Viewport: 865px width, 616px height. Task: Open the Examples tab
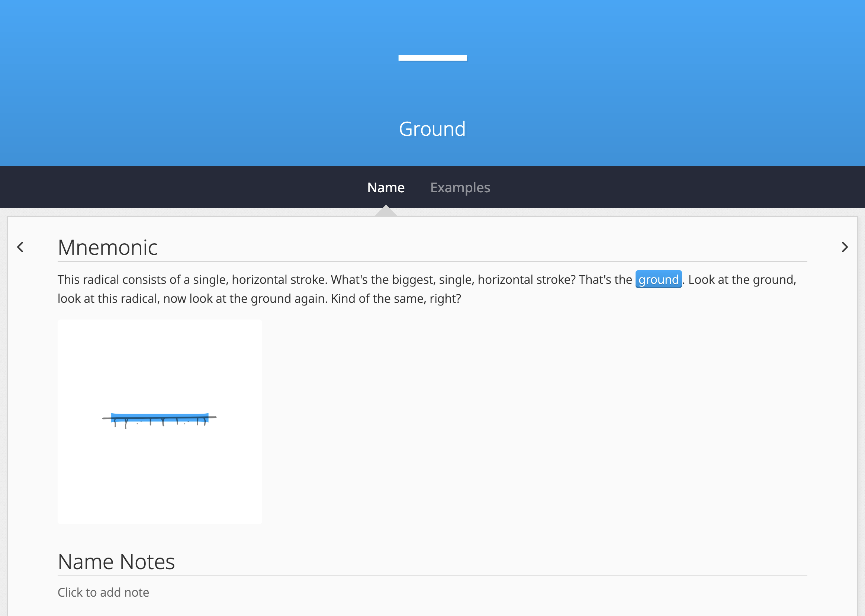(x=460, y=187)
